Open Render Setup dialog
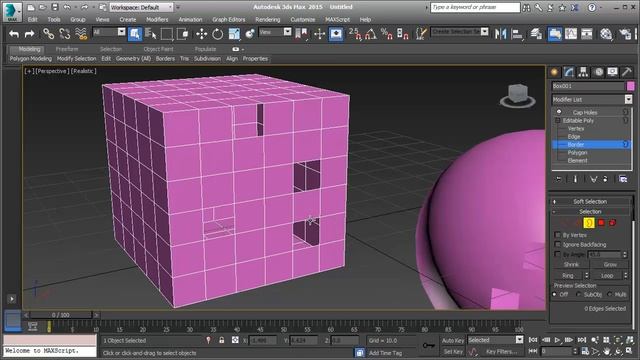The height and width of the screenshot is (360, 640). [x=624, y=34]
